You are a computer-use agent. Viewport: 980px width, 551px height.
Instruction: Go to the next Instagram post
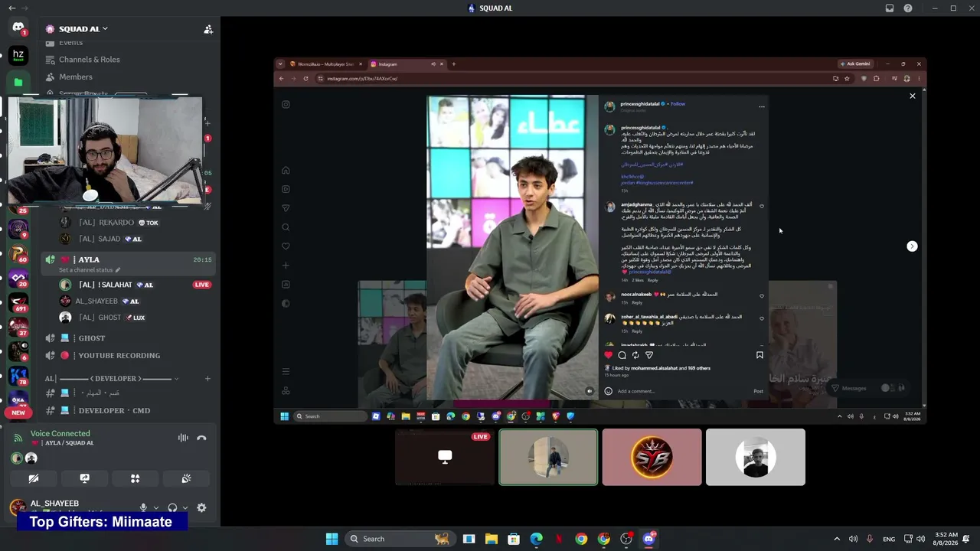[912, 246]
